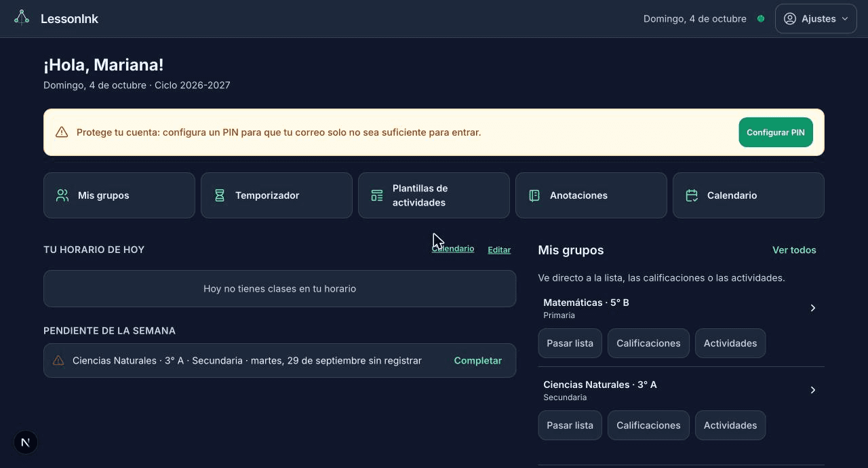Click the '¡Hola, Mariana!' heading
Image resolution: width=868 pixels, height=468 pixels.
pos(104,65)
